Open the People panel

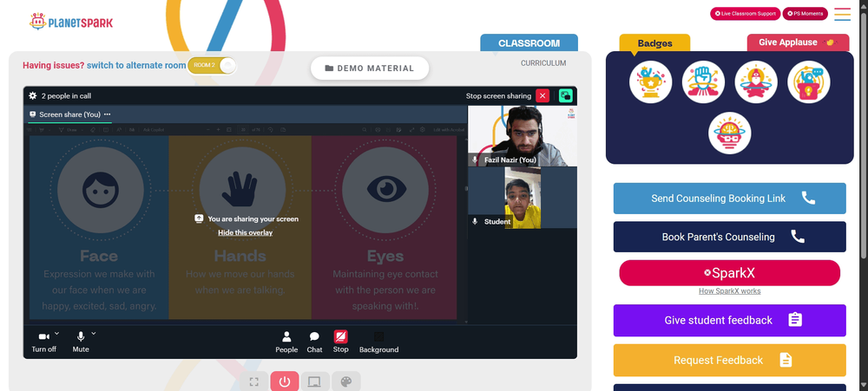point(286,342)
